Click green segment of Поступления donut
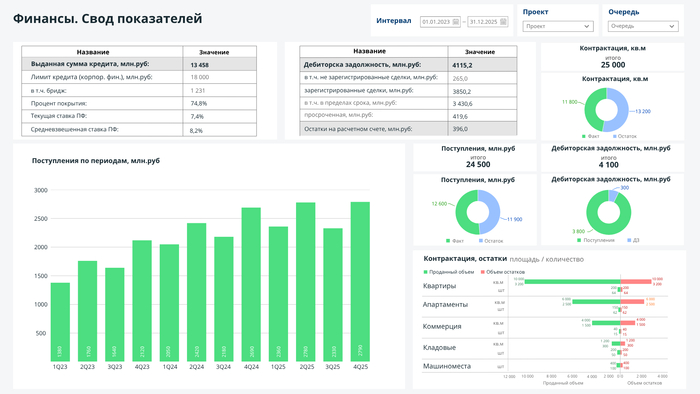Viewport: 700px width, 394px height. point(462,212)
